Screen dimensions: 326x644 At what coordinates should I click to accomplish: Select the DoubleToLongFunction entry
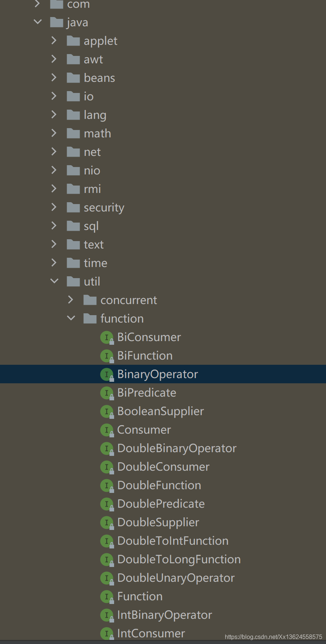coord(179,559)
